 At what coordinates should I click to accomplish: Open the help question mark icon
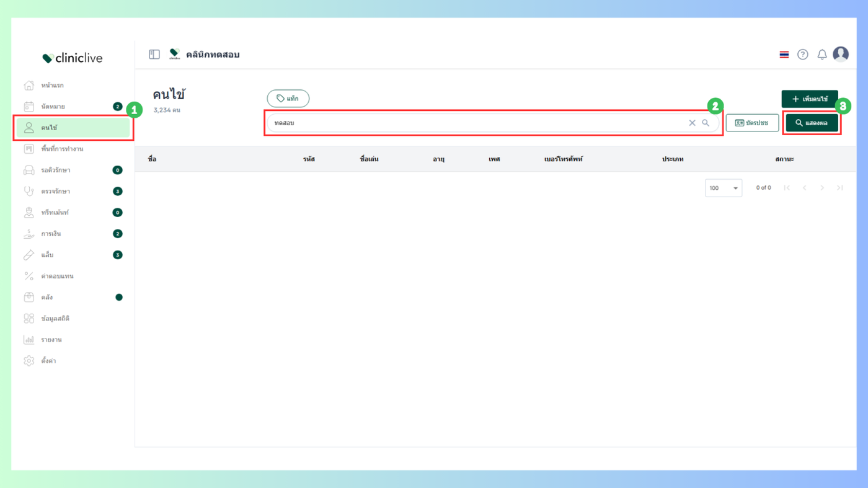[x=803, y=55]
